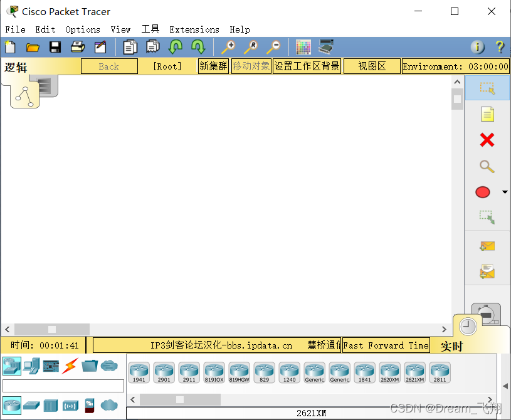511x420 pixels.
Task: Select the Wireless Devices subcategory
Action: (70, 406)
